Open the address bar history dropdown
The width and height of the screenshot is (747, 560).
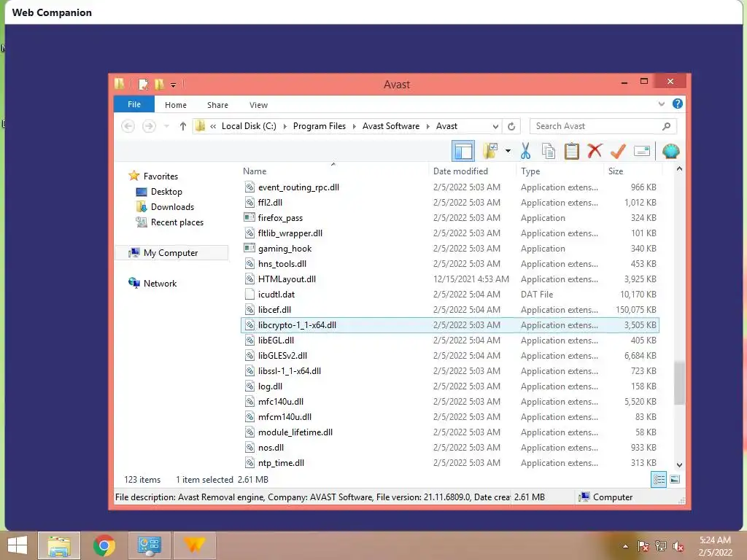pyautogui.click(x=495, y=126)
